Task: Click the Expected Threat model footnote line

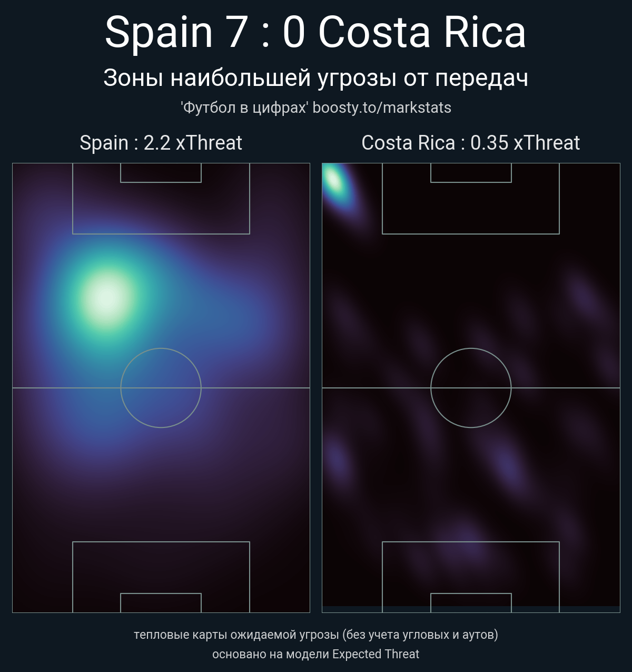Action: (x=315, y=654)
